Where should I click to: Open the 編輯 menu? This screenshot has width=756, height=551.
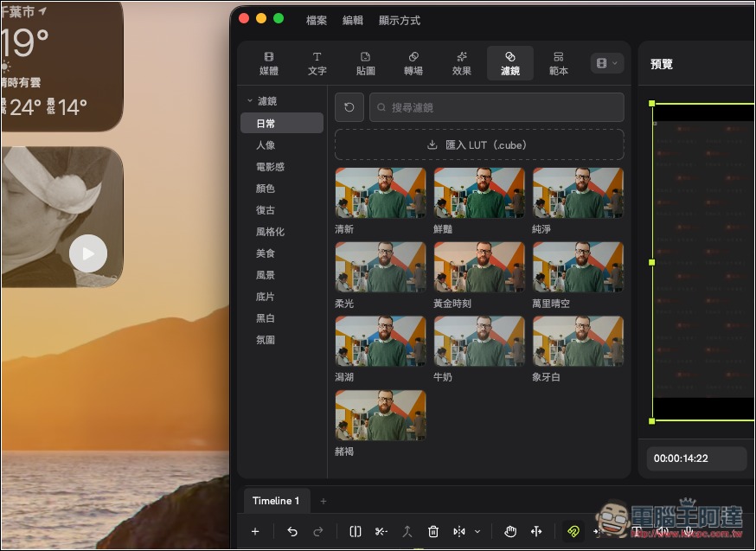352,21
